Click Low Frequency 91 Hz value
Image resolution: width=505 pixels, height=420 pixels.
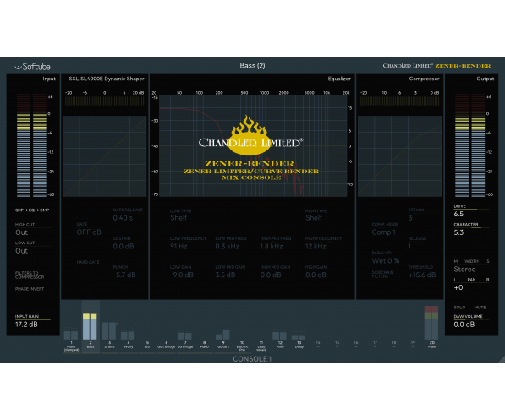click(x=178, y=247)
